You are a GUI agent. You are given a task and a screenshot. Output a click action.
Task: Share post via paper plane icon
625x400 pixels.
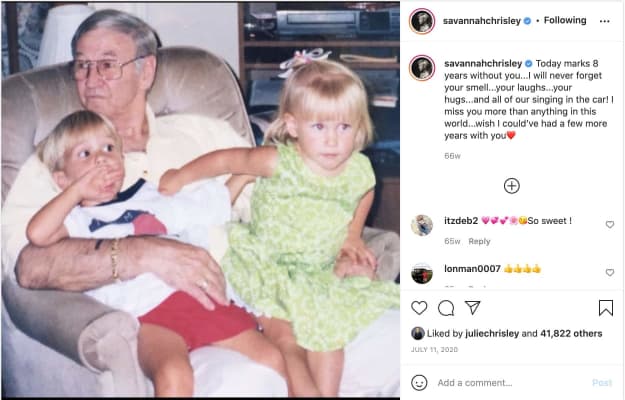[473, 308]
